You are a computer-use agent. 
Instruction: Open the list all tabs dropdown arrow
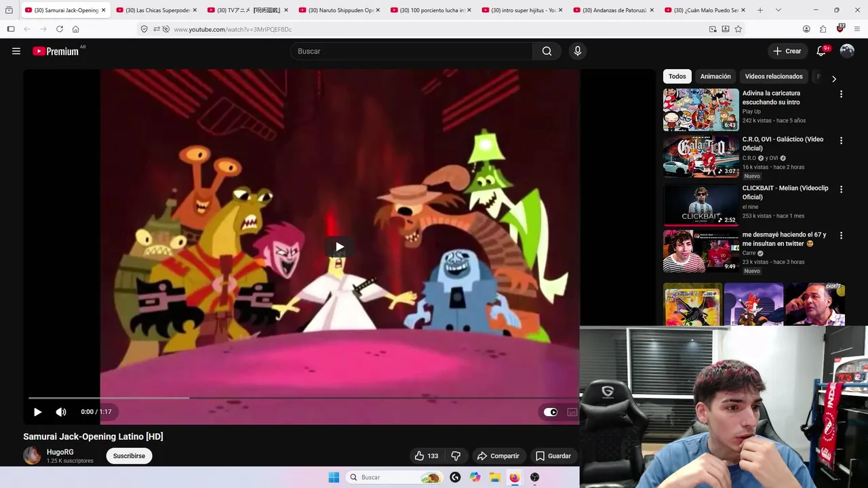(x=778, y=10)
